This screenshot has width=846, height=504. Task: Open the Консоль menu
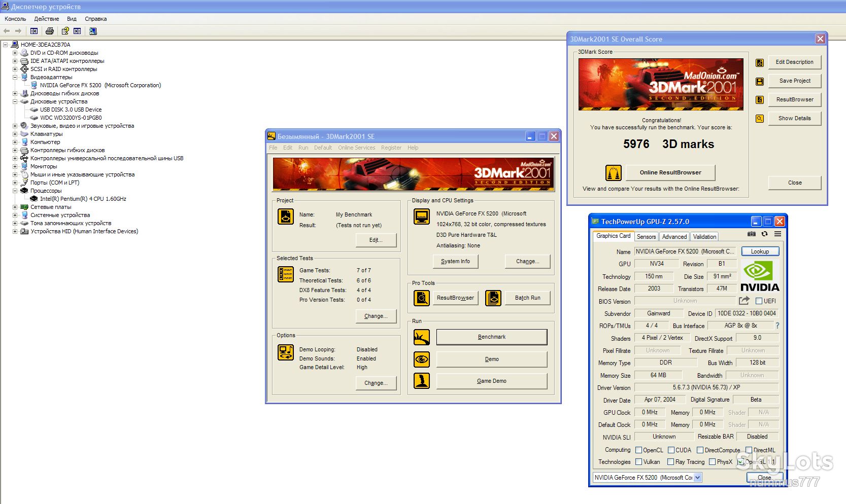[15, 19]
